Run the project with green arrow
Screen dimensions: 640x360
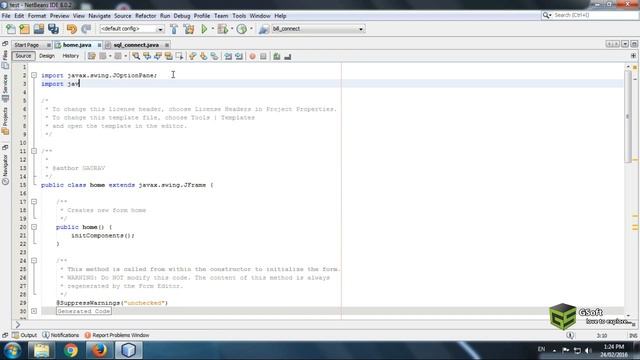204,29
